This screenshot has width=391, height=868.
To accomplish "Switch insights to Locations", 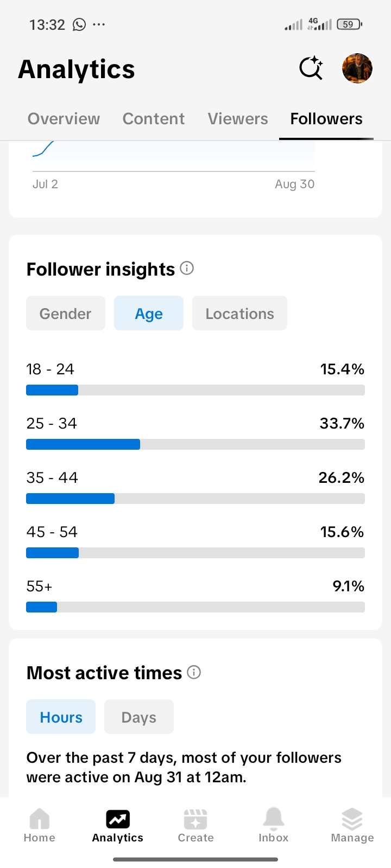I will 239,313.
